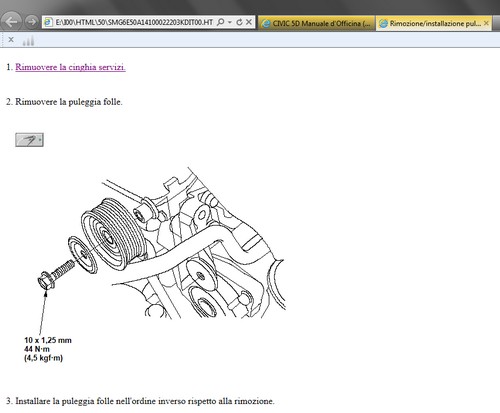Screen dimensions: 500x413
Task: Click the browser Forward arrow button
Action: coord(32,22)
